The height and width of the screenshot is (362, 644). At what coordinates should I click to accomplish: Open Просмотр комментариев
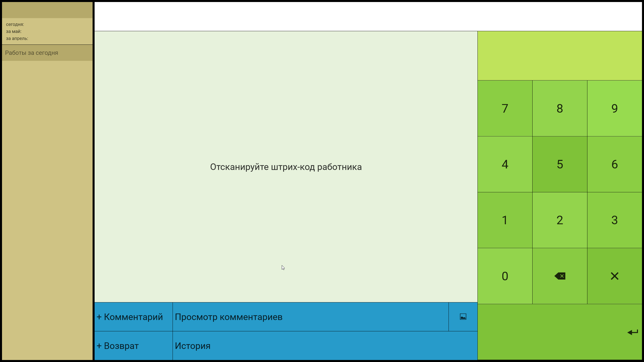pos(311,317)
